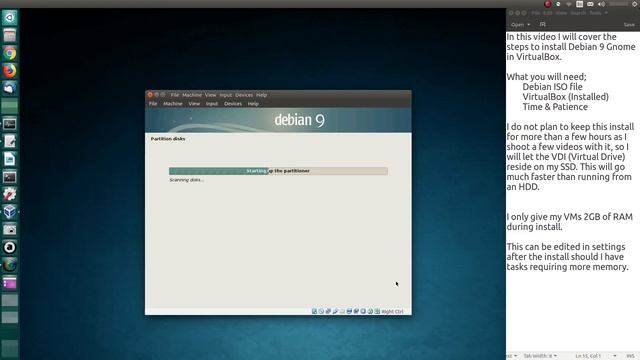Open Devices menu in lower VirtualBox menu bar
This screenshot has height=360, width=640.
(233, 104)
